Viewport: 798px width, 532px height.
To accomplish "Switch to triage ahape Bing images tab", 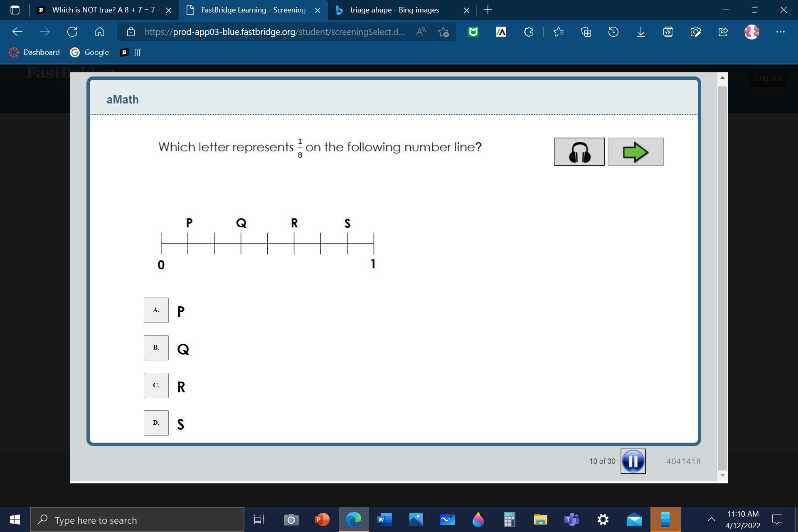I will (394, 10).
